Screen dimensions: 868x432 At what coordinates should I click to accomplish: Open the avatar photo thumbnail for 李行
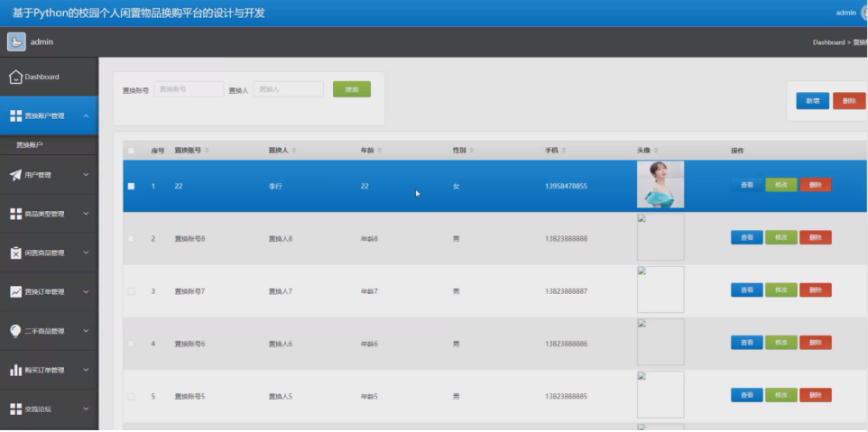coord(660,184)
